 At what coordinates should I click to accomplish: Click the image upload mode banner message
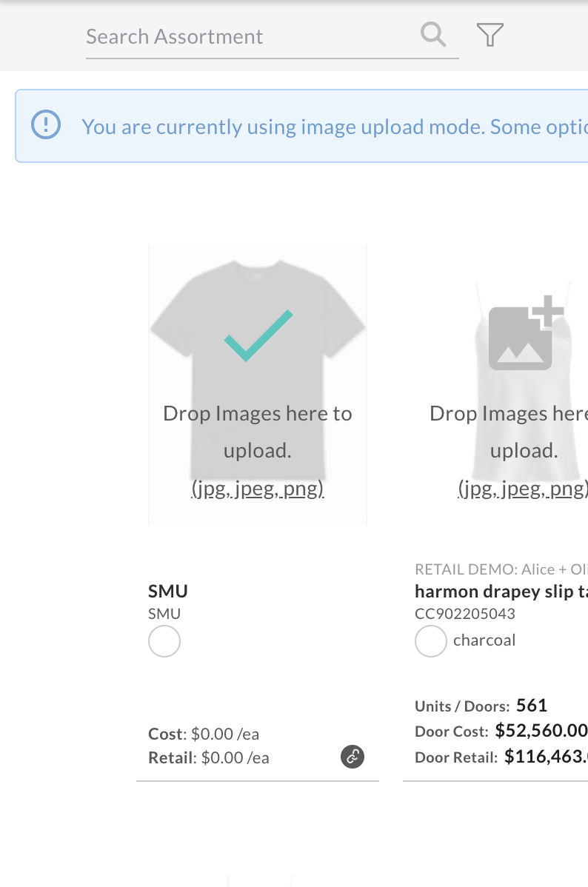pyautogui.click(x=335, y=127)
